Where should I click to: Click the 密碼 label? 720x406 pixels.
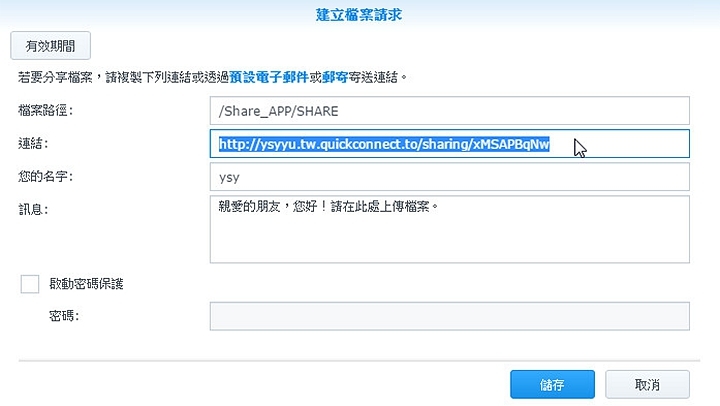coord(64,316)
